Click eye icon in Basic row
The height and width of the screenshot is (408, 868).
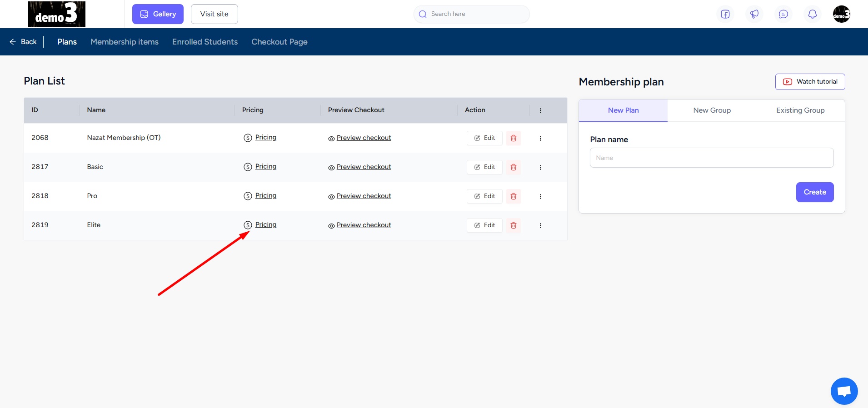point(331,168)
